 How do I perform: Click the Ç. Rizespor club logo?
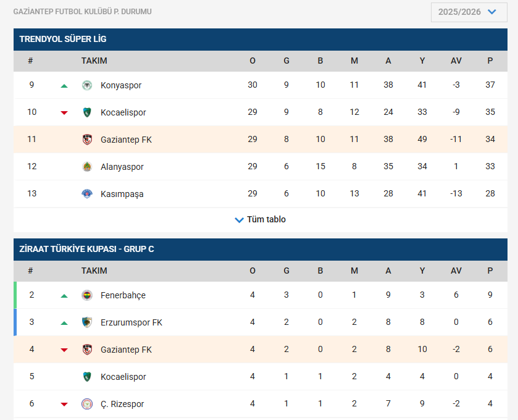point(87,404)
